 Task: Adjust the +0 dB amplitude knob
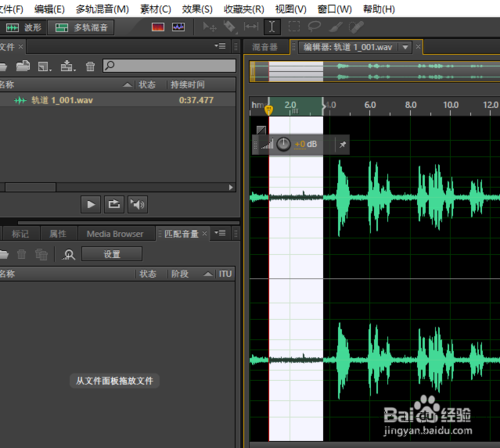pyautogui.click(x=284, y=144)
